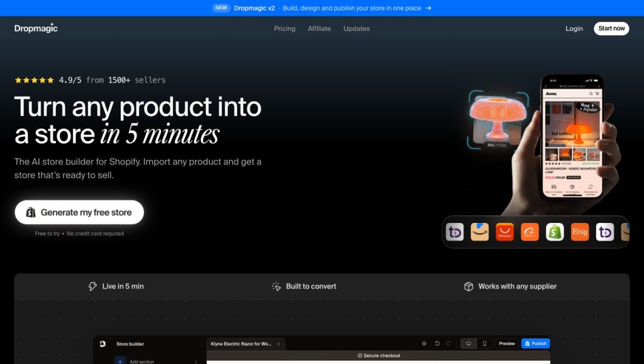Select the Live in 5 min tab
This screenshot has width=644, height=364.
coord(116,287)
